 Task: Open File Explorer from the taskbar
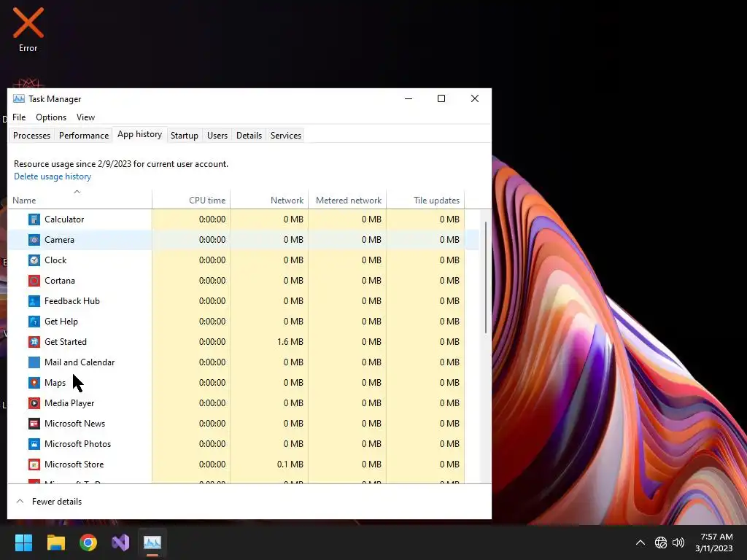click(x=55, y=542)
